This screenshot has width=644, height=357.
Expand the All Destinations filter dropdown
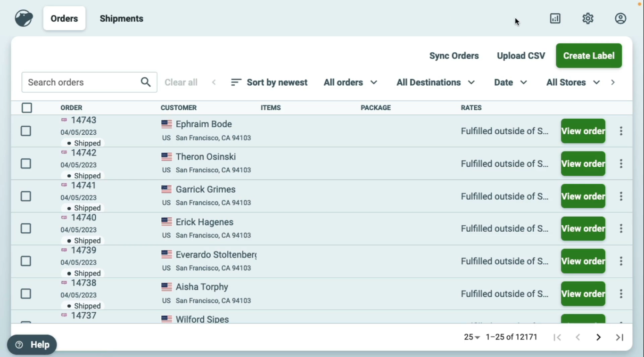tap(436, 82)
